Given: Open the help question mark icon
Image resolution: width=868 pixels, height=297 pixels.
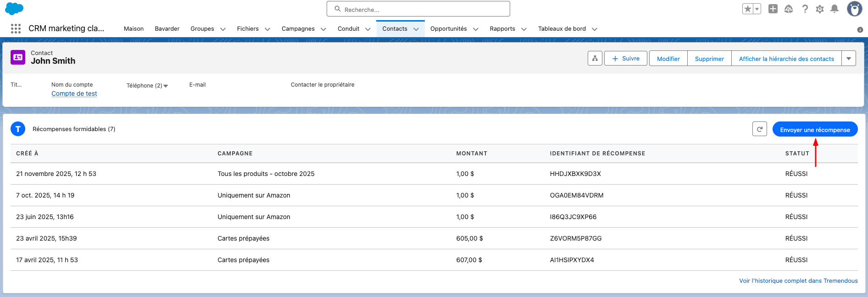Looking at the screenshot, I should click(x=805, y=9).
